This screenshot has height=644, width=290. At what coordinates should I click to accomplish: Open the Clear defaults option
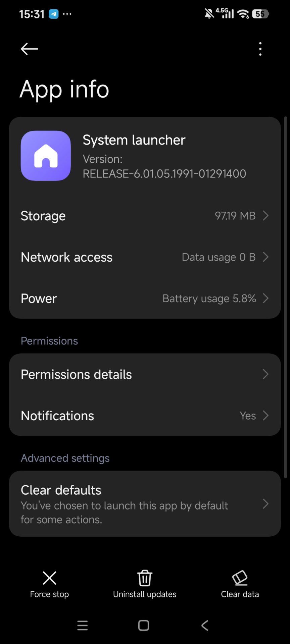pyautogui.click(x=145, y=503)
